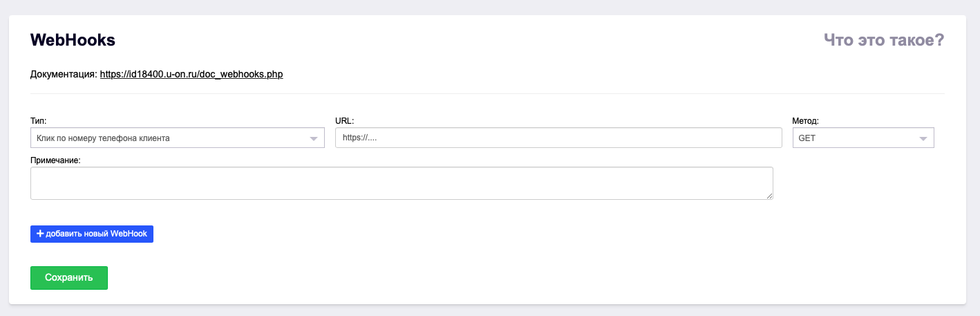Screen dimensions: 980x316
Task: Focus the URL field with https:// placeholder
Action: coord(558,138)
